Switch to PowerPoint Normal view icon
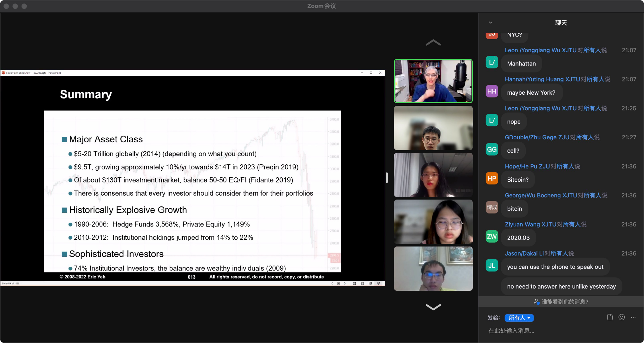644x343 pixels. click(354, 283)
